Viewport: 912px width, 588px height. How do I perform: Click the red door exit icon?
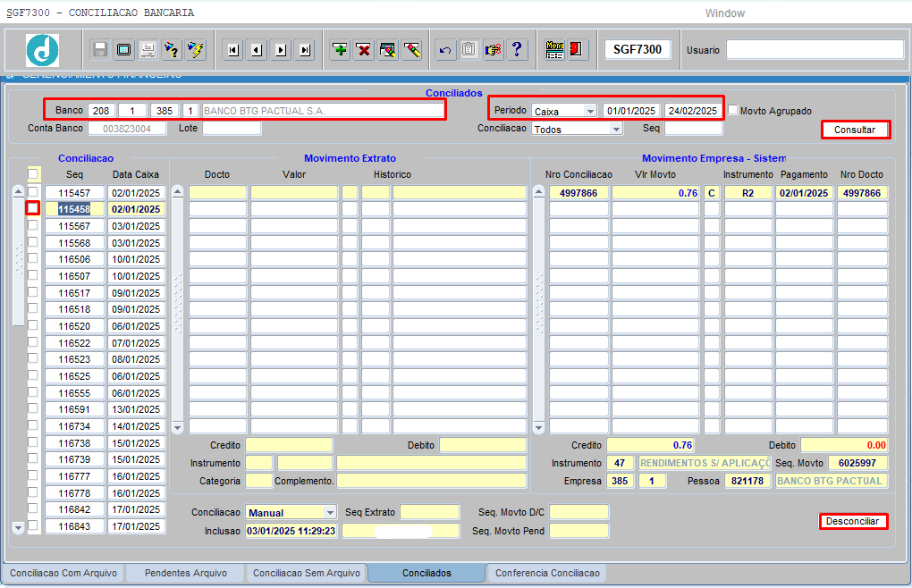pos(578,50)
